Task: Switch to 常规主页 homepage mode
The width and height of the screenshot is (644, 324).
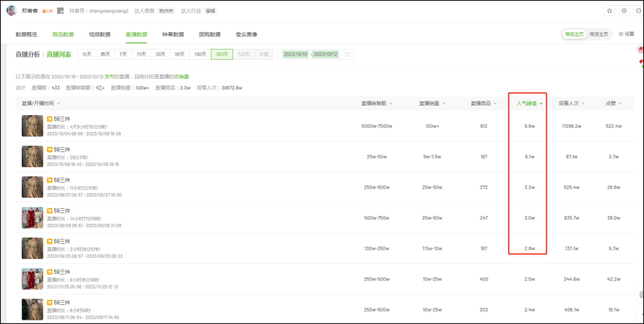Action: coord(574,34)
